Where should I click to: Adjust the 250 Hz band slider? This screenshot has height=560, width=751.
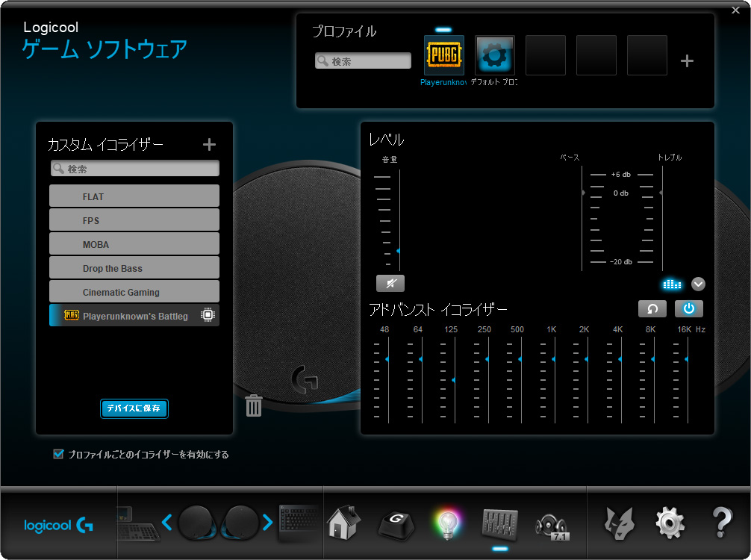point(487,359)
